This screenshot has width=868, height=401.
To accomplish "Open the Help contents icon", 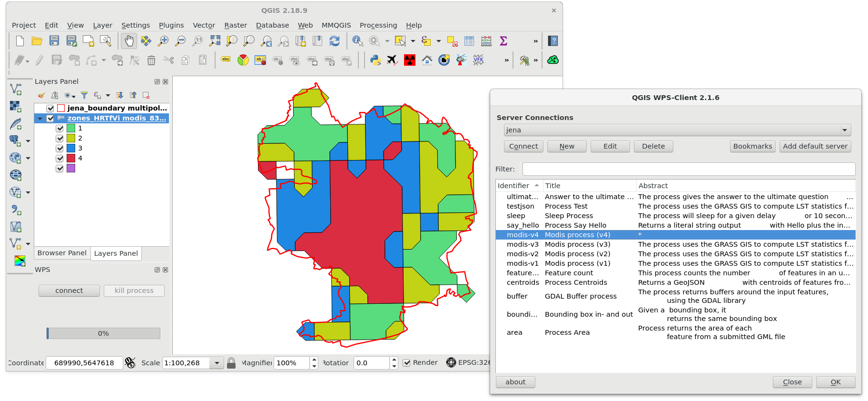I will click(553, 41).
